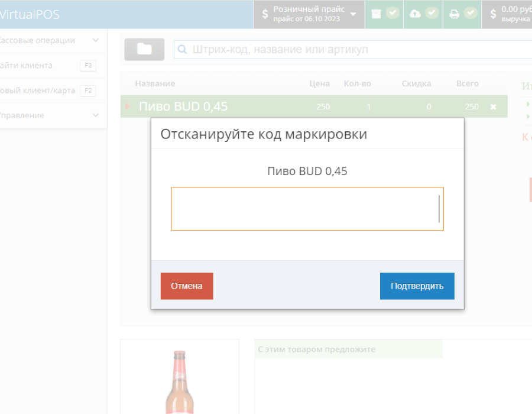
Task: Click the Кол-во column header
Action: pos(357,83)
